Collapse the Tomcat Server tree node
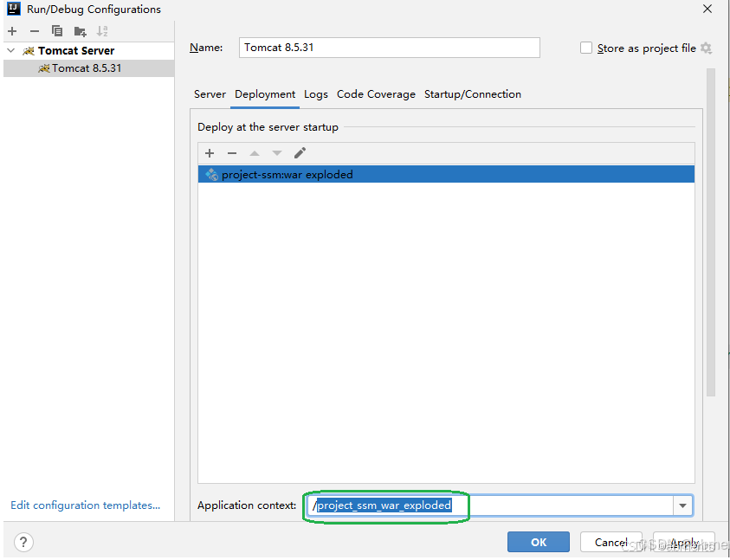Screen dimensions: 730x560 [x=10, y=51]
